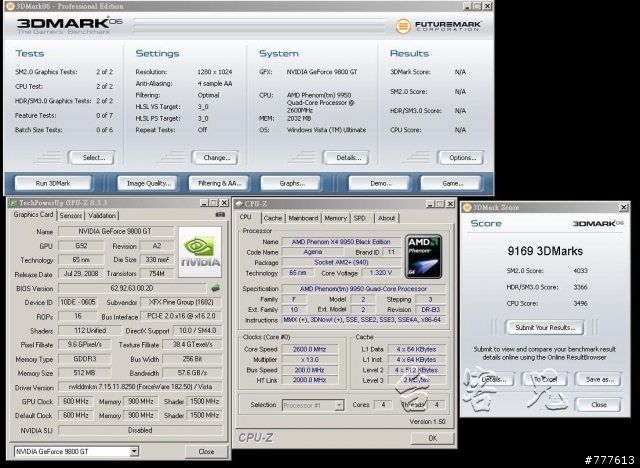
Task: Click the NVIDIA SLI Disabled field
Action: (x=140, y=430)
